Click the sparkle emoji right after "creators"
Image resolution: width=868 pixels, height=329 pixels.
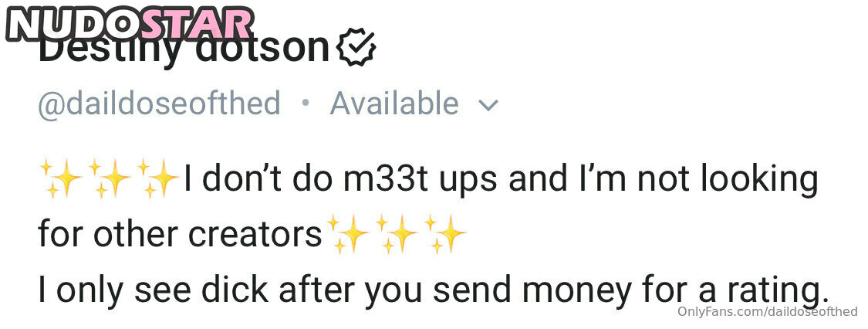pyautogui.click(x=348, y=235)
